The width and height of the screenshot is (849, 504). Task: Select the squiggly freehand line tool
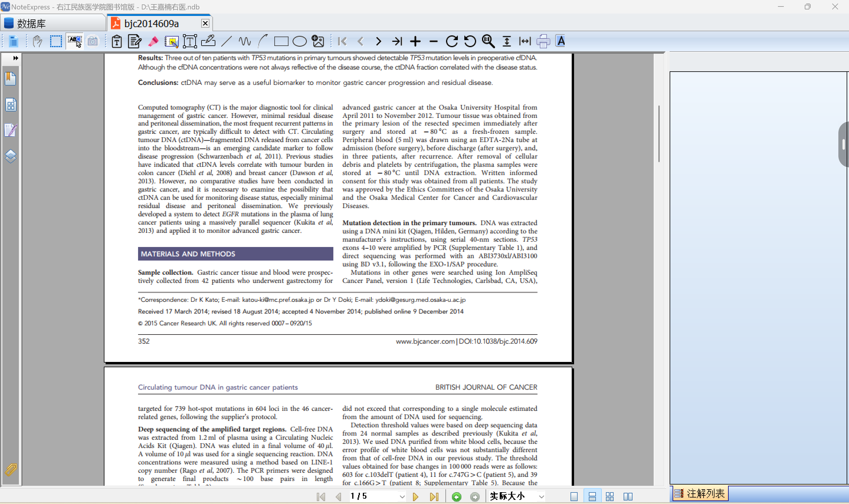[245, 42]
